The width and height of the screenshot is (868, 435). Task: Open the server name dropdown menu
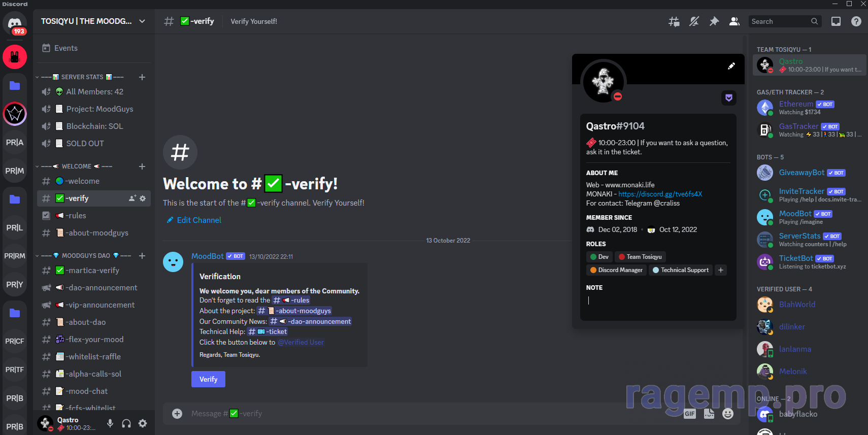[x=94, y=21]
